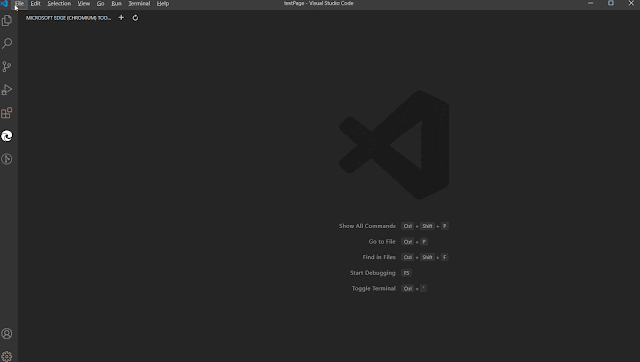Open the Terminal menu

pos(139,3)
